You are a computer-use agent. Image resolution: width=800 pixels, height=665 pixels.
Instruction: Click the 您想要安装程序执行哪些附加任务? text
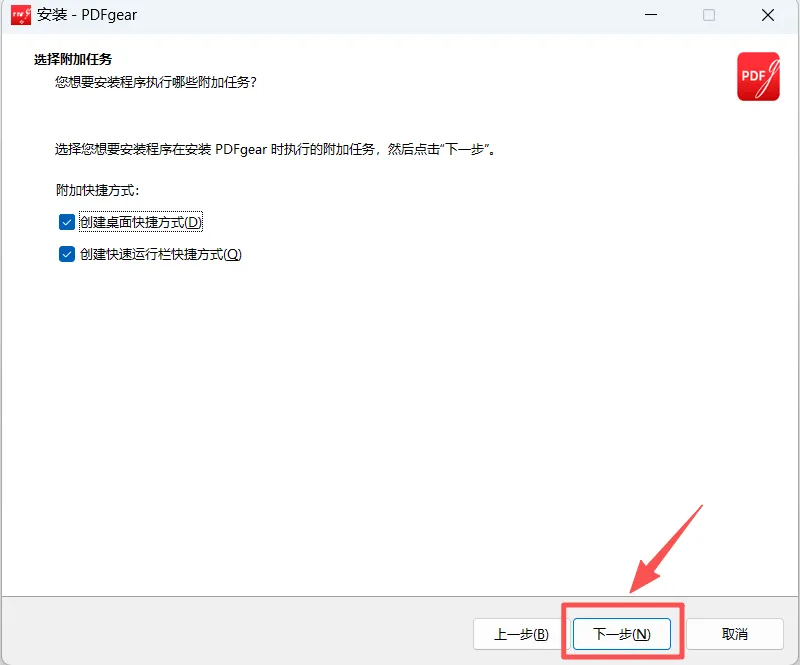click(x=156, y=82)
